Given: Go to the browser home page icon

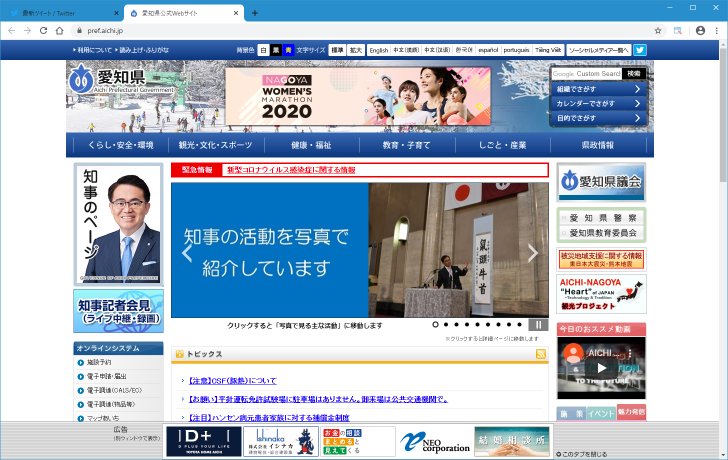Looking at the screenshot, I should [59, 31].
